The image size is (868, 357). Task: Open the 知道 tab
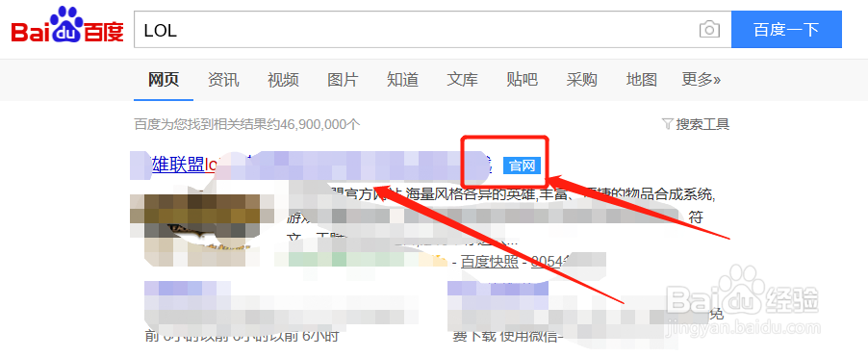click(x=402, y=80)
